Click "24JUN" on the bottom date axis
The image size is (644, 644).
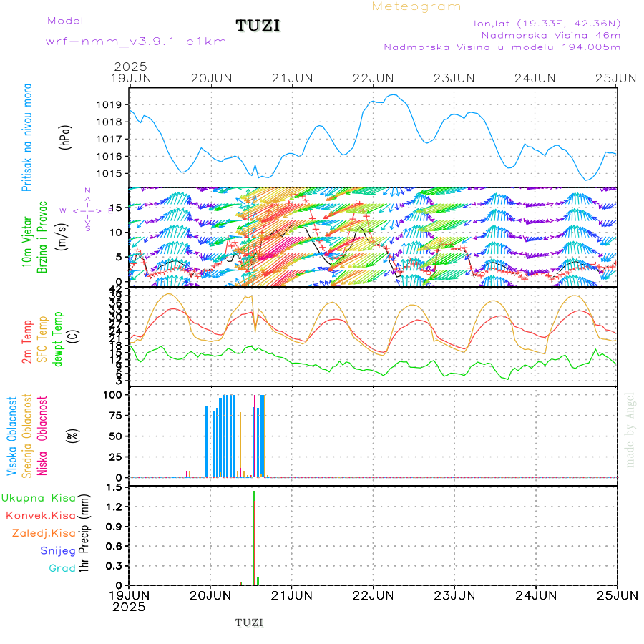point(536,596)
